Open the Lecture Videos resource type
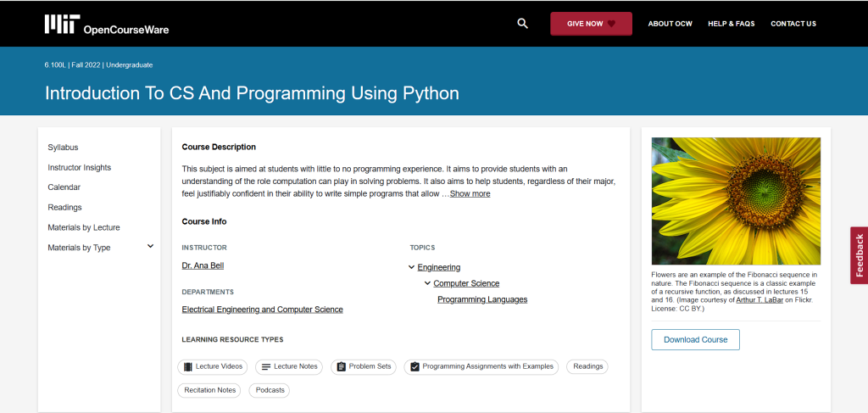This screenshot has height=413, width=868. [213, 366]
